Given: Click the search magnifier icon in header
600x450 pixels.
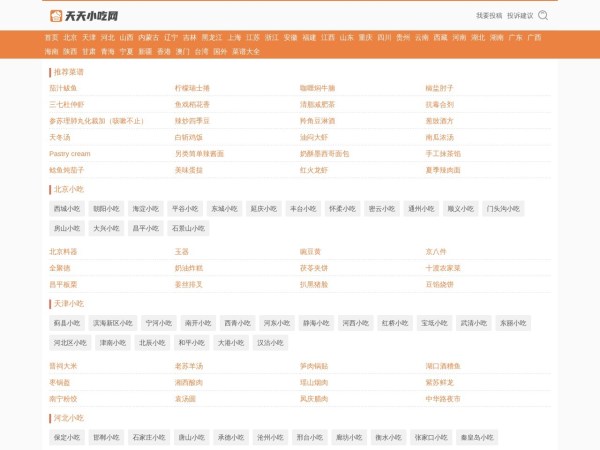Looking at the screenshot, I should (x=543, y=16).
